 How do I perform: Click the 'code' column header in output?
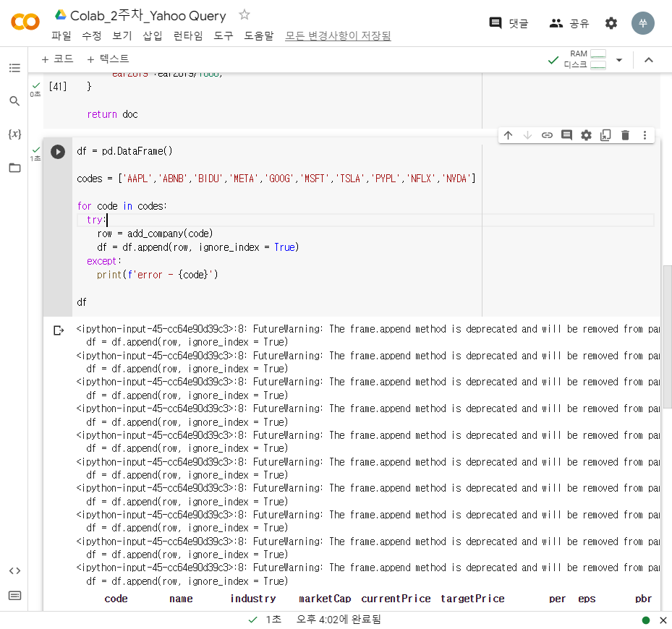coord(116,599)
